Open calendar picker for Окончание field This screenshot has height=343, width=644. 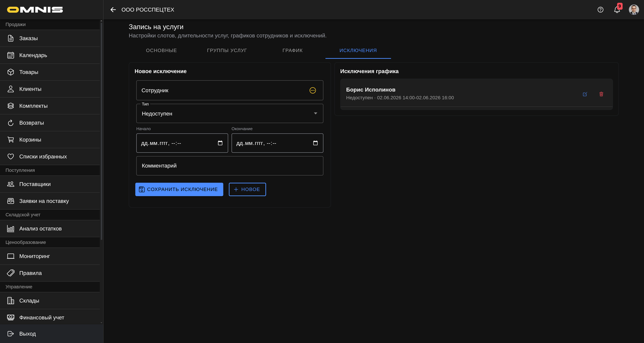click(x=315, y=143)
